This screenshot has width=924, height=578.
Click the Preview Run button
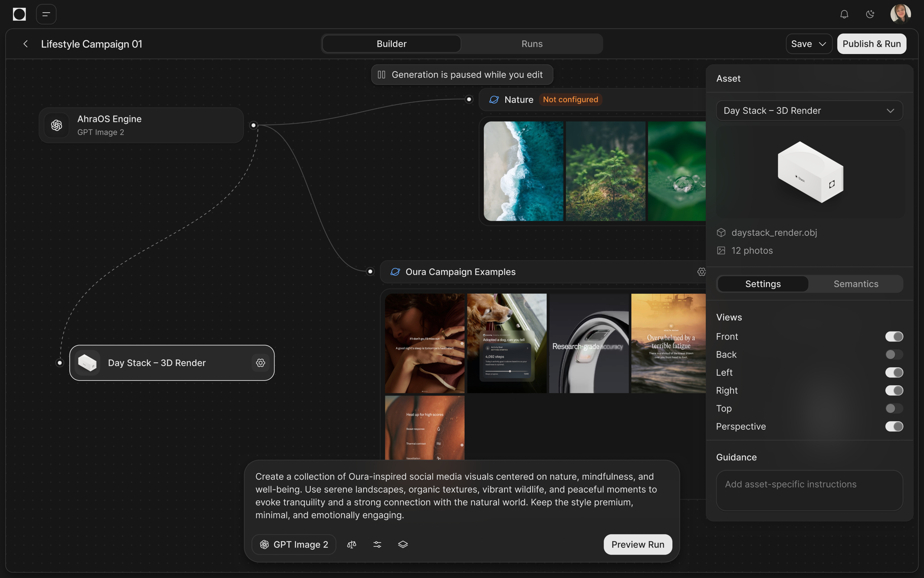tap(638, 545)
